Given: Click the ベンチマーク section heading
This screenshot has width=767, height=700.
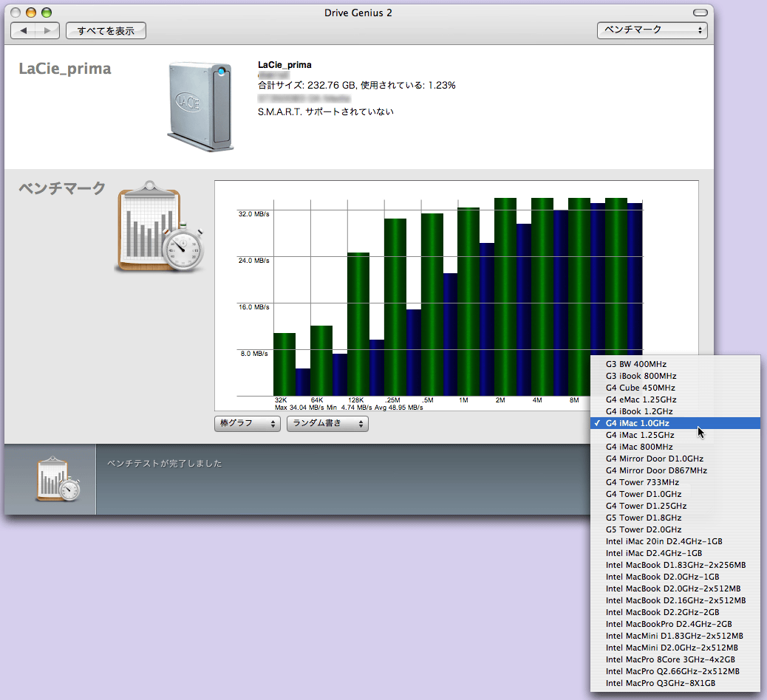Looking at the screenshot, I should coord(62,188).
